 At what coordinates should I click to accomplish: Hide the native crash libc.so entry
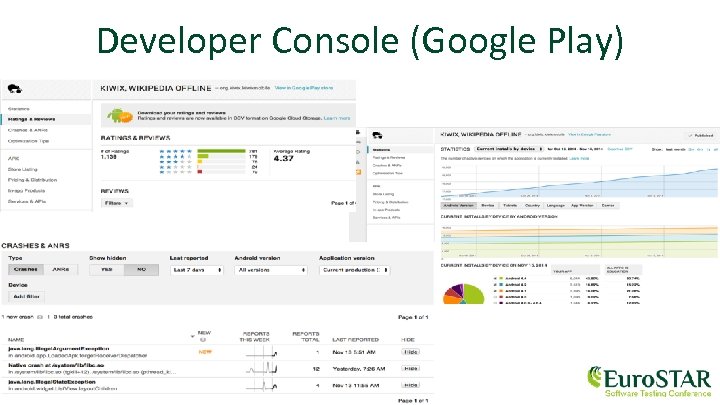[x=411, y=369]
